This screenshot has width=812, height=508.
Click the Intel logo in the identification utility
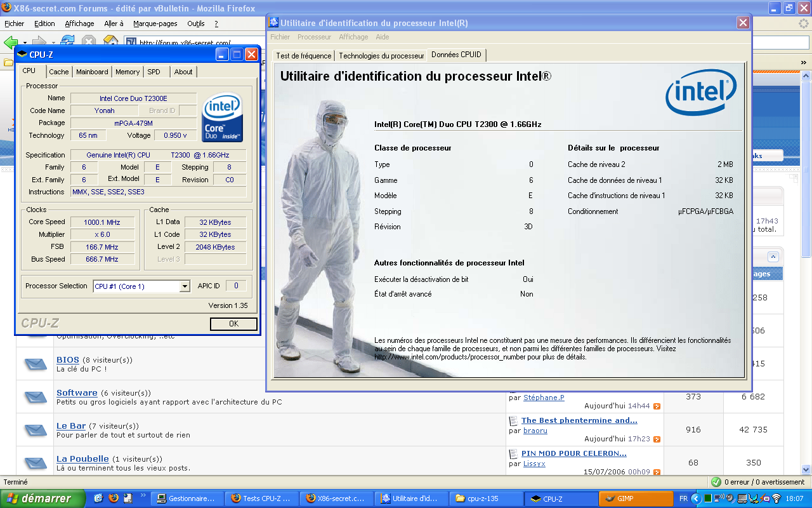[x=701, y=93]
